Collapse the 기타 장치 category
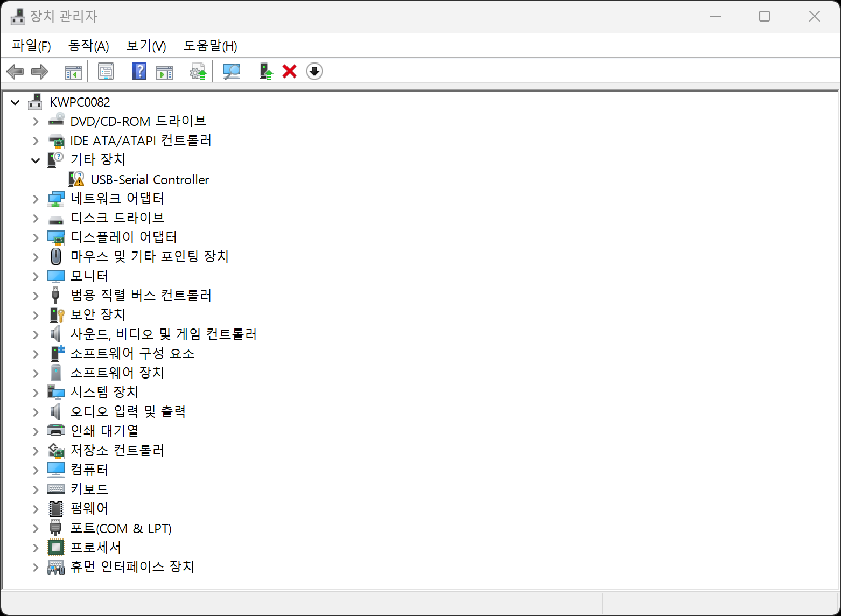This screenshot has width=841, height=616. point(36,160)
